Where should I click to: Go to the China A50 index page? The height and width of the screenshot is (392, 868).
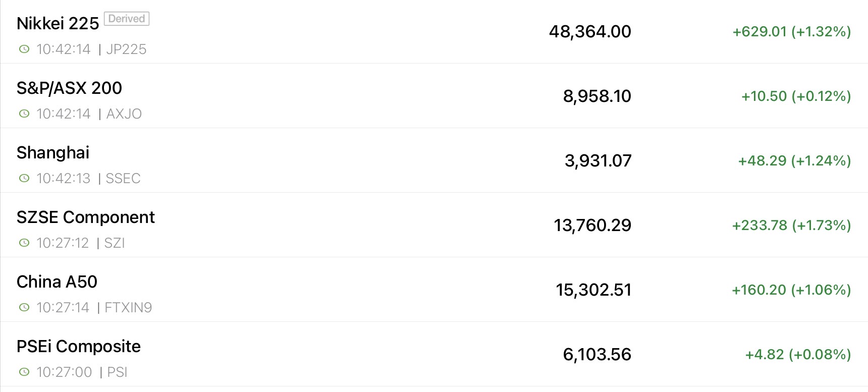(57, 282)
